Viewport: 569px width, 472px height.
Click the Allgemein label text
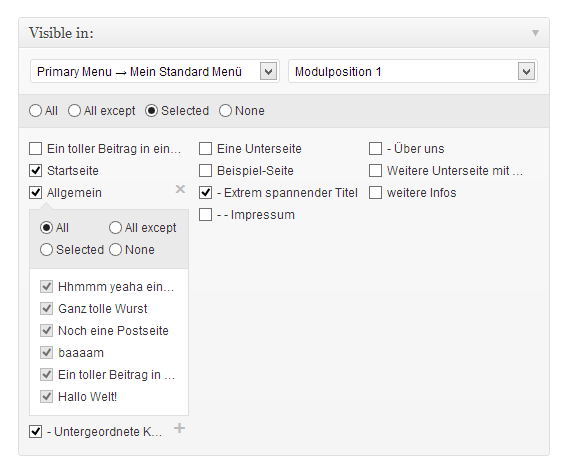[x=74, y=193]
